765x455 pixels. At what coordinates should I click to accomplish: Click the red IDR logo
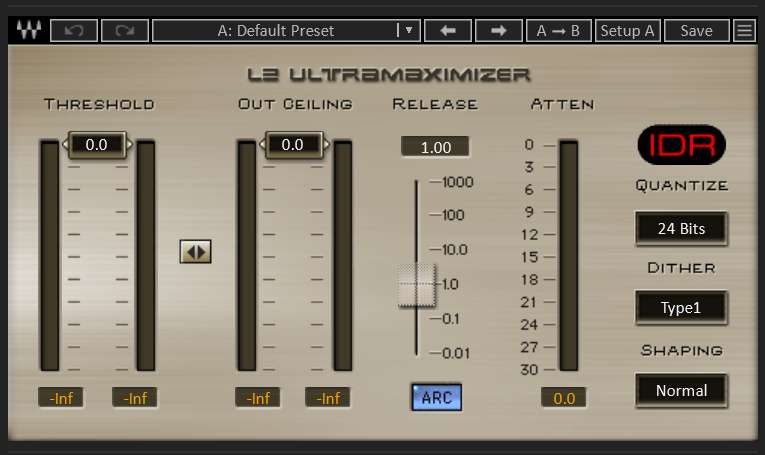coord(681,145)
